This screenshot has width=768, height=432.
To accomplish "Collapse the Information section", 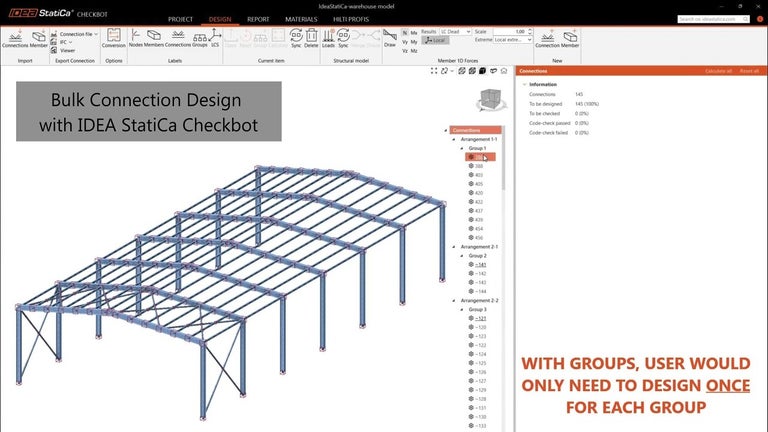I will (x=524, y=84).
